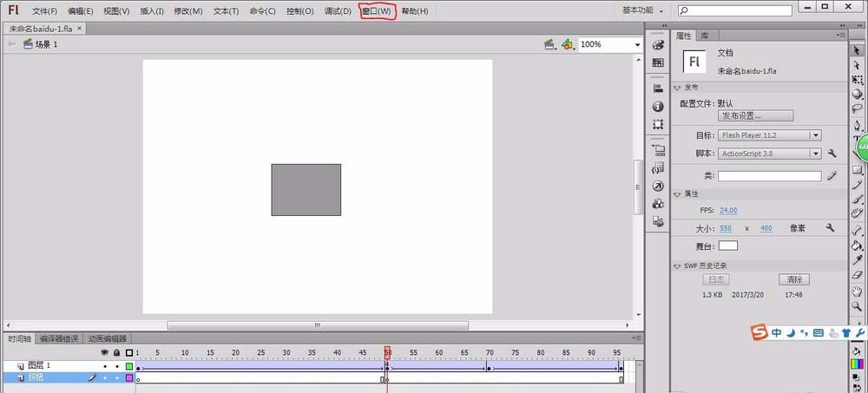Click the 发布设置... button
The image size is (868, 393).
(x=756, y=115)
